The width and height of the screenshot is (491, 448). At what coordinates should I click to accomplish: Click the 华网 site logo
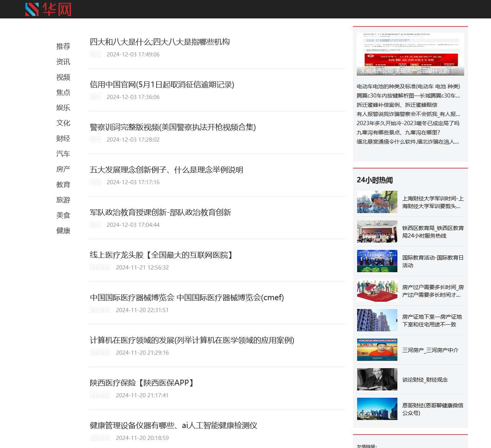tap(48, 9)
